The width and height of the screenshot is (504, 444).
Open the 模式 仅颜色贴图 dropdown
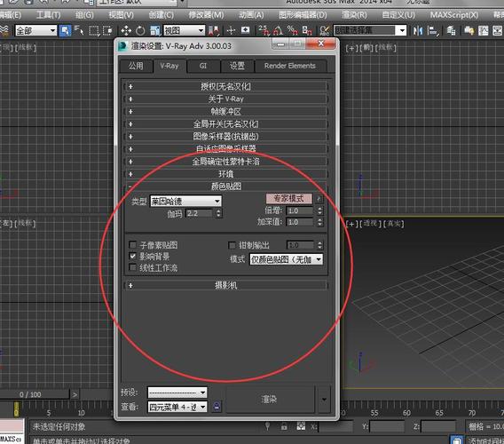(286, 259)
